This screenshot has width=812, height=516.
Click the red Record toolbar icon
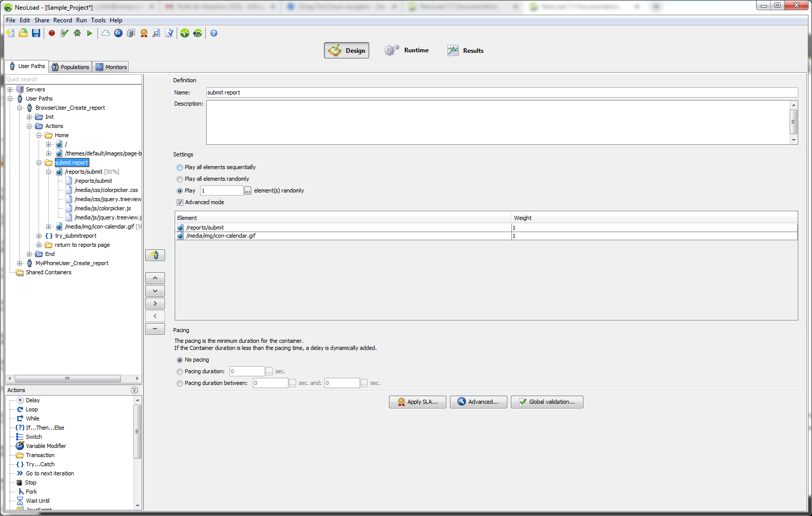52,33
